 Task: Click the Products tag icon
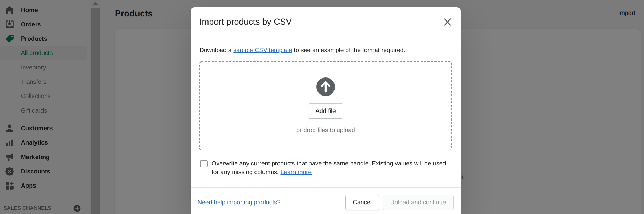tap(10, 39)
